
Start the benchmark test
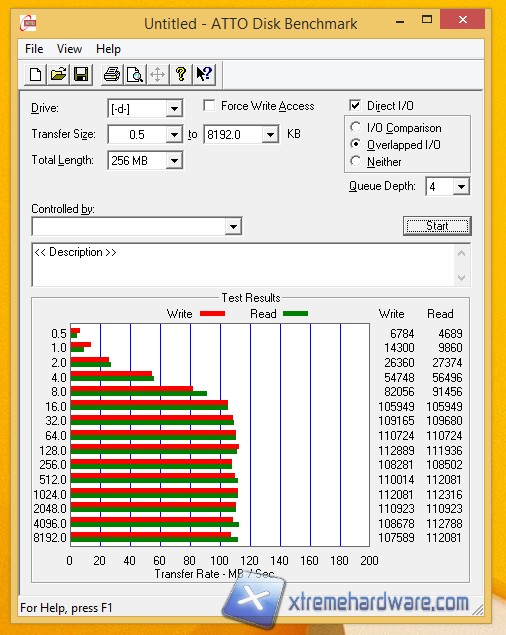point(437,226)
